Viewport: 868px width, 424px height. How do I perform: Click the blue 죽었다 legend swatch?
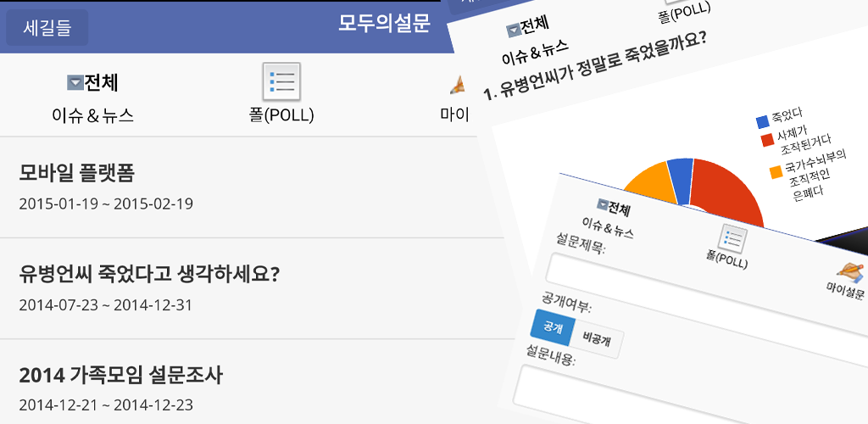pos(763,120)
